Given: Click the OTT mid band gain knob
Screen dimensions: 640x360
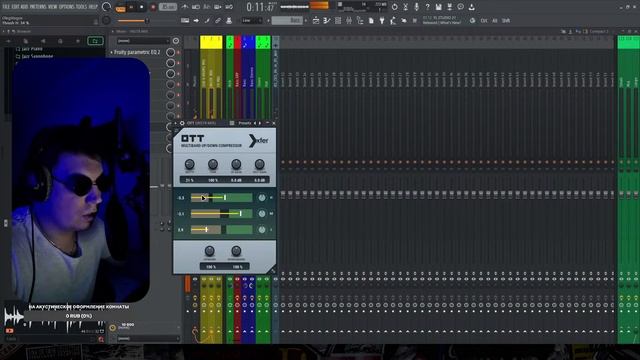Looking at the screenshot, I should click(x=262, y=213).
